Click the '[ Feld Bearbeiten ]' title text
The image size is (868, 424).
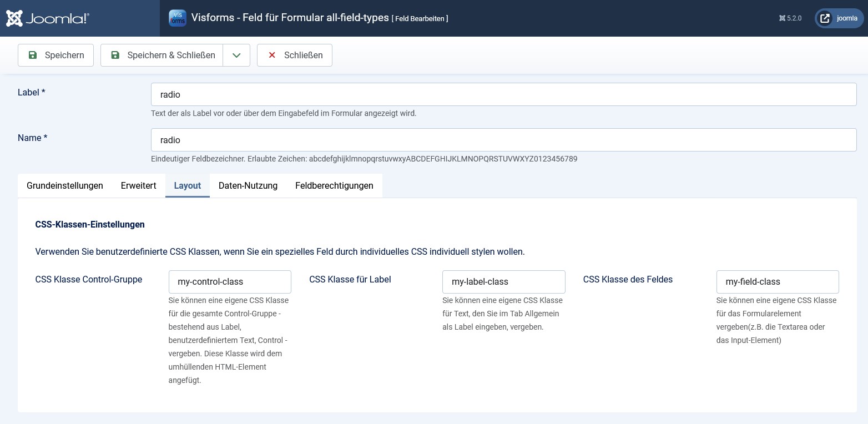(420, 18)
